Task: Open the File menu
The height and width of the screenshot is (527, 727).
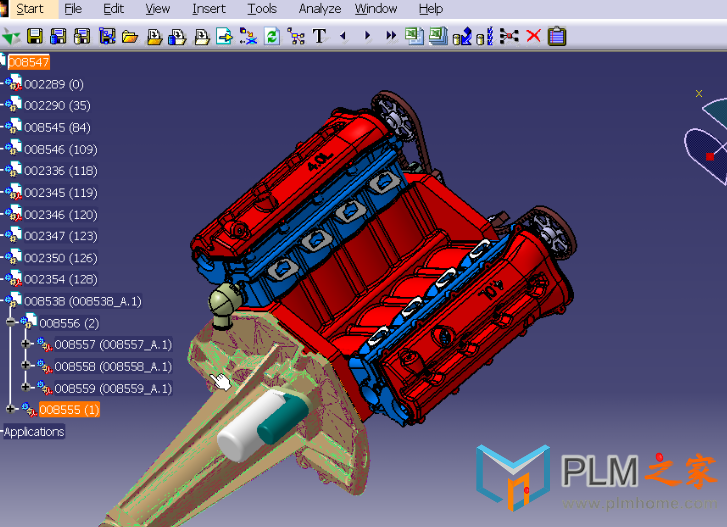Action: [x=73, y=9]
